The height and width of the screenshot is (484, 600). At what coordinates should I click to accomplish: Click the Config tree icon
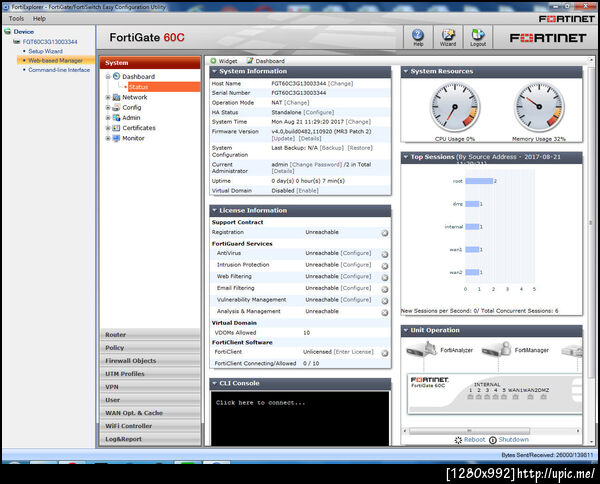(x=116, y=108)
